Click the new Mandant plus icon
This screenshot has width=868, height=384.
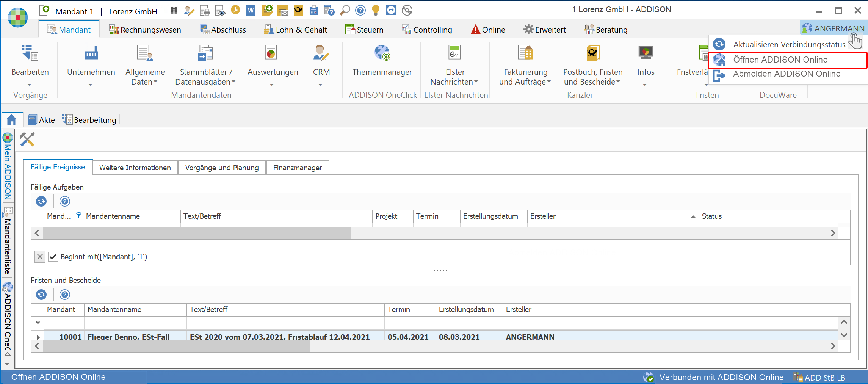[x=44, y=10]
